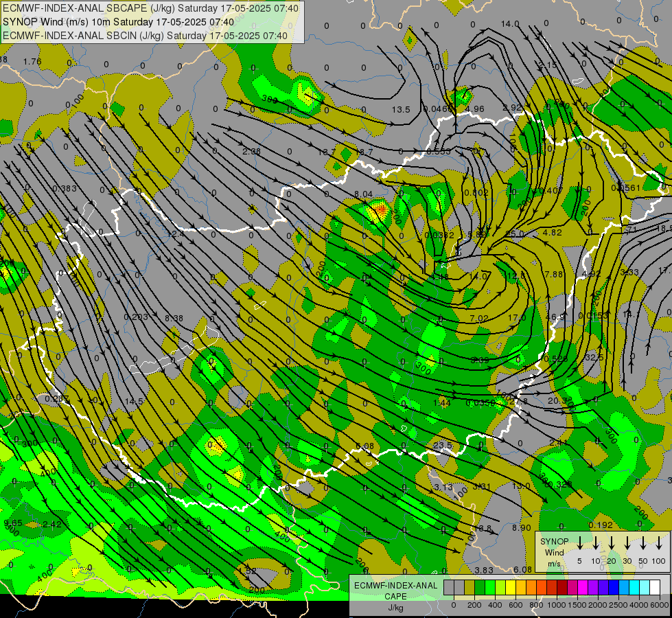
Task: Click the '7.02' map value
Action: click(x=479, y=318)
